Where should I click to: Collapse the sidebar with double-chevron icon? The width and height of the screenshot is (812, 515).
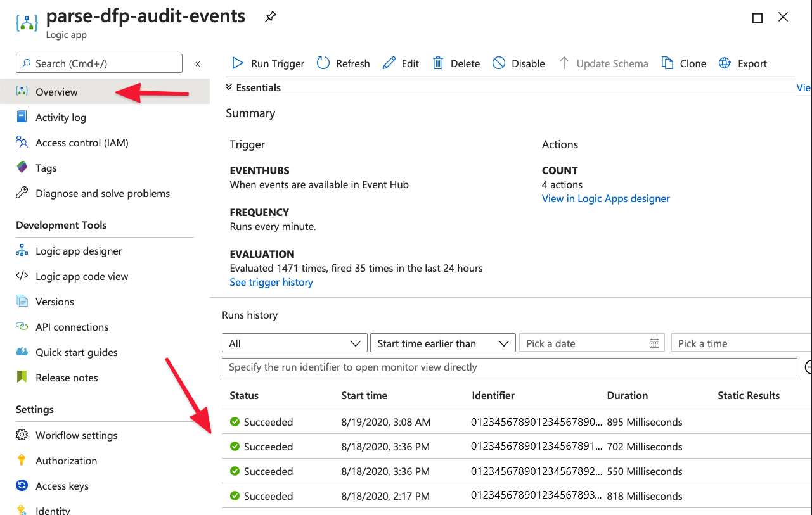click(197, 63)
